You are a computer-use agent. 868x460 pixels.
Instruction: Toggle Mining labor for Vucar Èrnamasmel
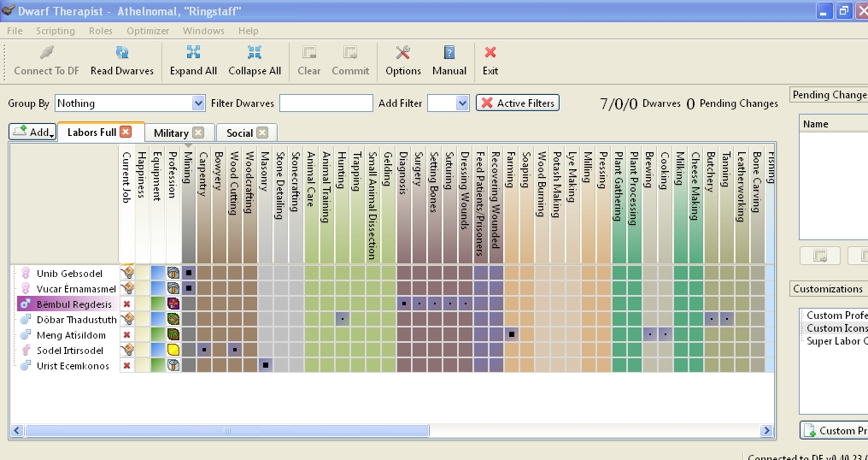pos(189,288)
